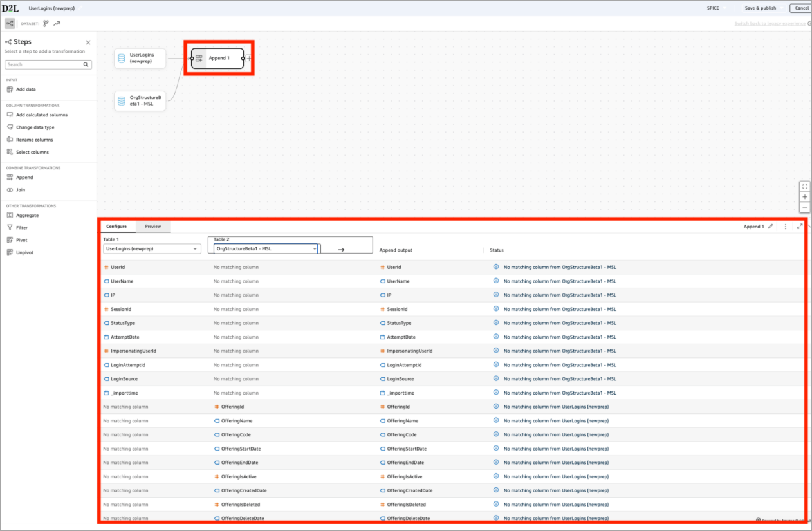Open the kebab menu beside Append 1
Viewport: 812px width, 531px height.
tap(786, 227)
